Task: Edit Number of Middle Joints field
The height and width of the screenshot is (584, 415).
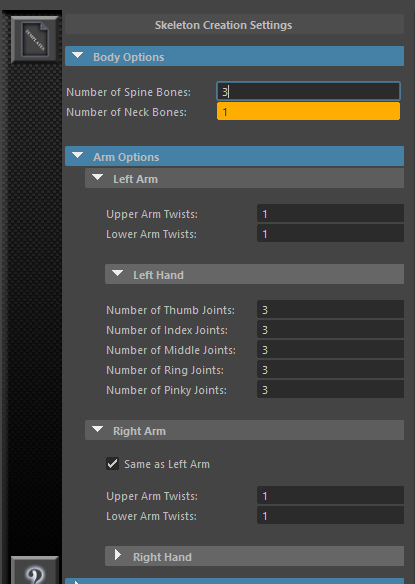Action: point(330,350)
